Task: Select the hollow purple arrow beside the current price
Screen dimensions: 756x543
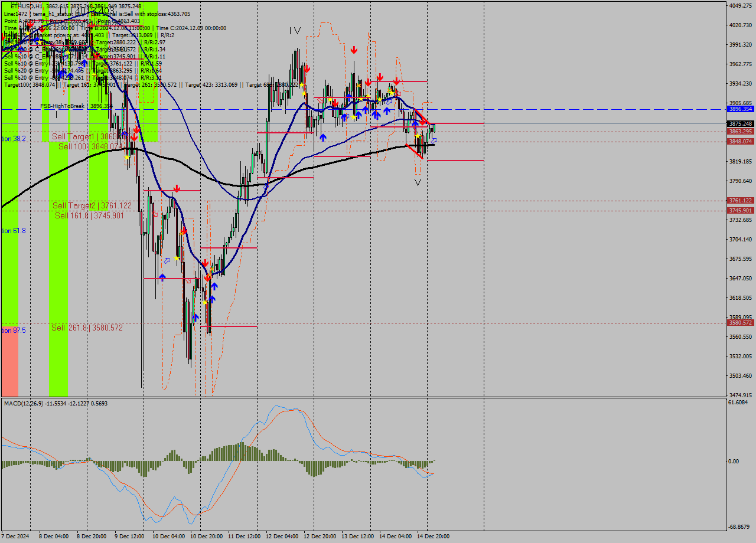Action: pos(434,140)
